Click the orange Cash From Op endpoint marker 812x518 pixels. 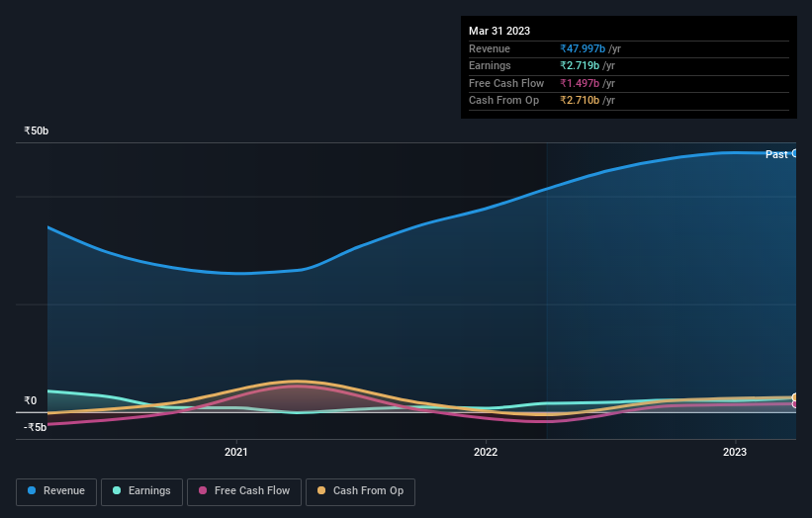pyautogui.click(x=795, y=397)
